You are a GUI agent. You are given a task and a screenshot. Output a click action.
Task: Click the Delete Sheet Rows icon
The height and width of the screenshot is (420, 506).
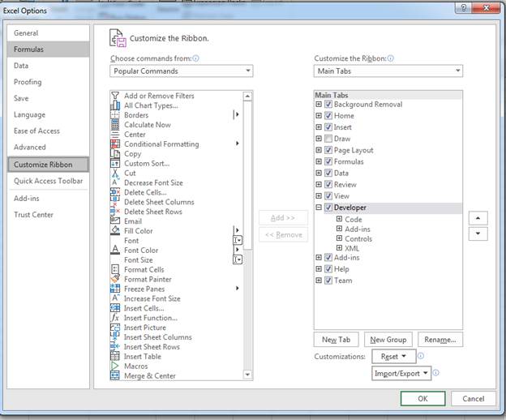click(115, 212)
